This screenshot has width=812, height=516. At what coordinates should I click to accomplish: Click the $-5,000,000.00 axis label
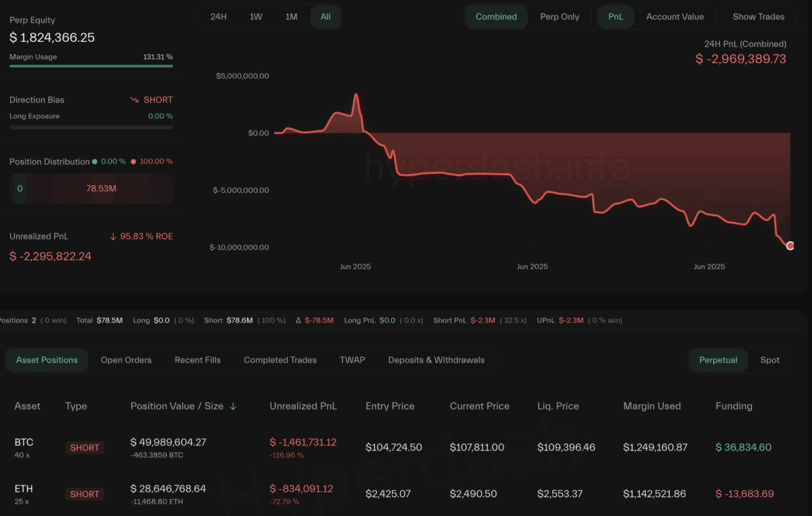pos(240,190)
